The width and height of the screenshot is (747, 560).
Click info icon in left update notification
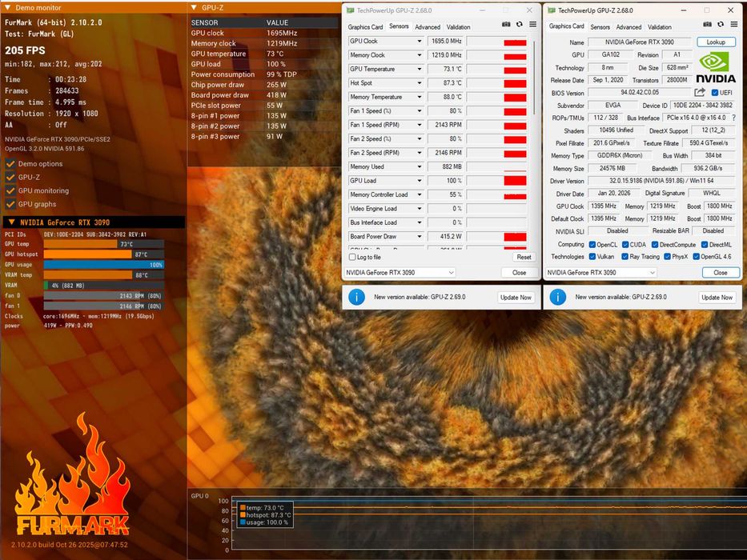pos(356,297)
